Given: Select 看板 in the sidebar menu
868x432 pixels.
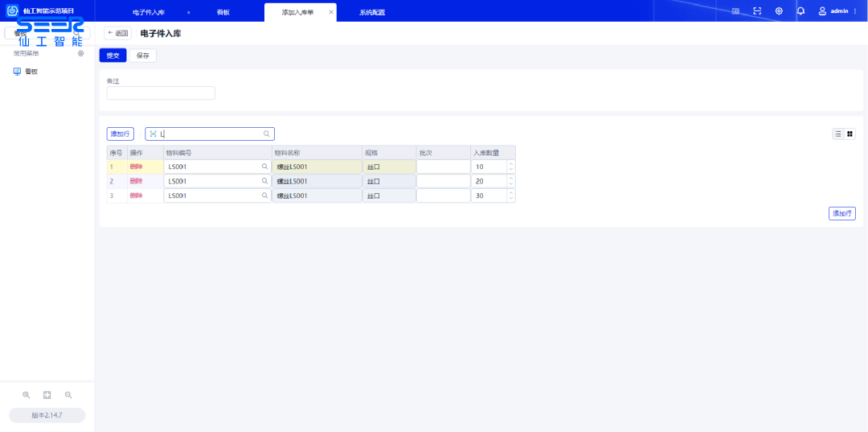Looking at the screenshot, I should [31, 72].
